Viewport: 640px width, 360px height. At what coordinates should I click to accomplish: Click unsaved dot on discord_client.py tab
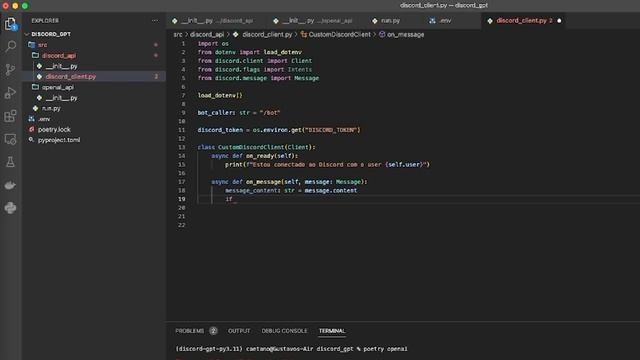559,20
